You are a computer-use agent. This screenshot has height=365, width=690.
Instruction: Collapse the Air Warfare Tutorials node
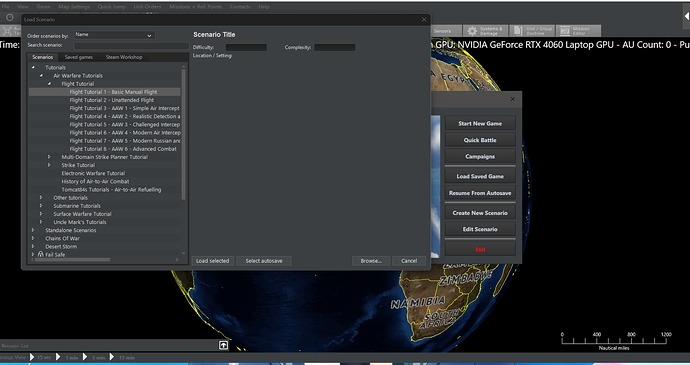(x=41, y=76)
